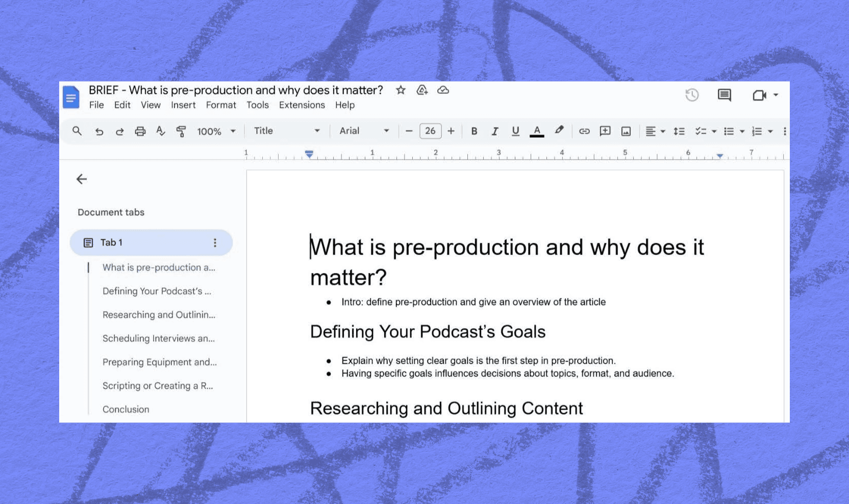Open the Insert menu
The image size is (849, 504).
[x=183, y=105]
